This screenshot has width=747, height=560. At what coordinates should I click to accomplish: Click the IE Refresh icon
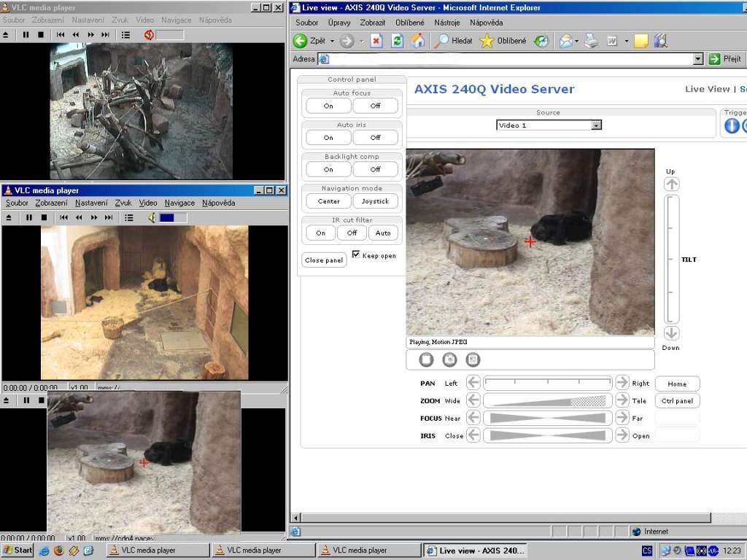(397, 41)
